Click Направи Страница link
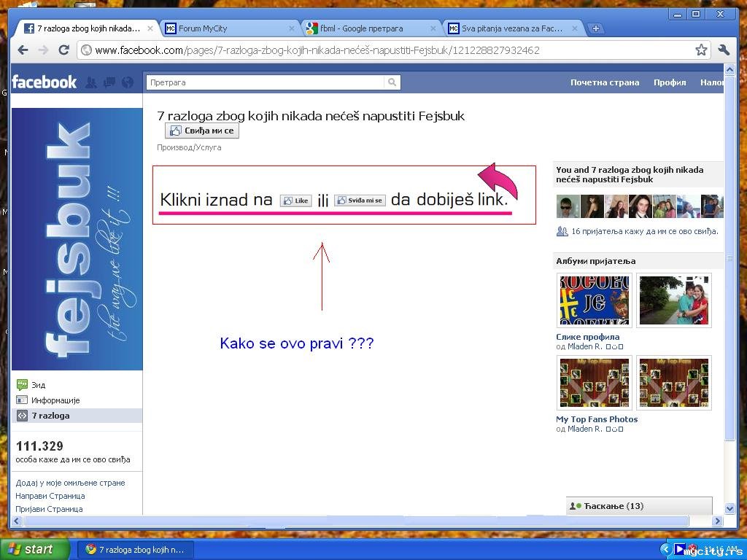Image resolution: width=747 pixels, height=560 pixels. click(50, 496)
